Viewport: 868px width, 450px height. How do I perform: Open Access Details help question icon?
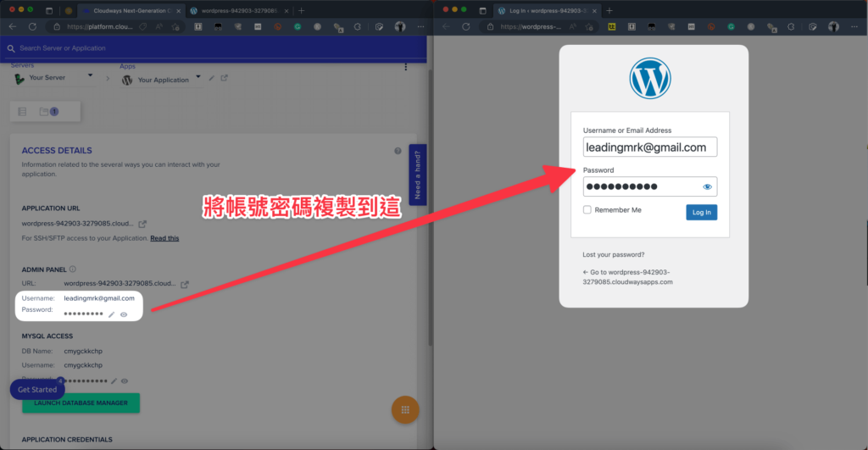coord(398,151)
